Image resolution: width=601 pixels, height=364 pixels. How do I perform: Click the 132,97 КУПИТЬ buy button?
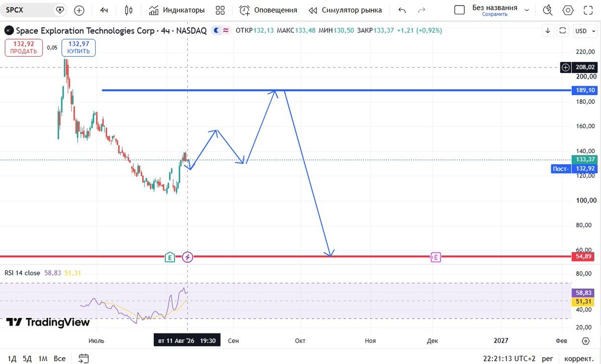(x=79, y=48)
